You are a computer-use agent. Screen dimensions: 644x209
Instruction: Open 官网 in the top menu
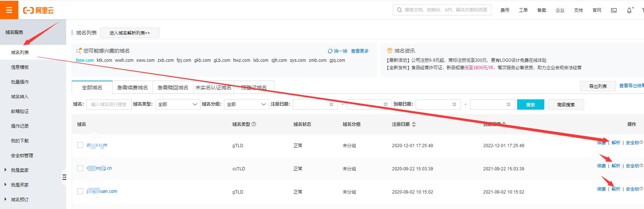(597, 10)
